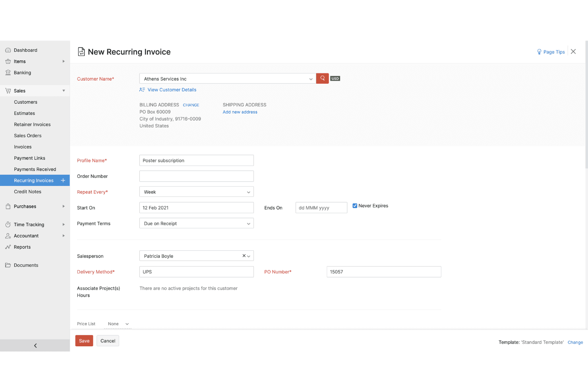588x392 pixels.
Task: Expand the Items submenu arrow
Action: coord(64,62)
